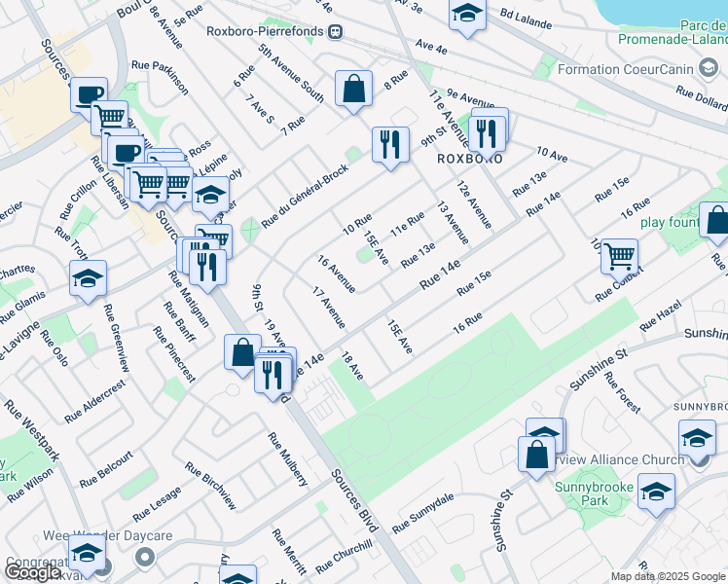This screenshot has width=728, height=584.
Task: Click the Rue Mulberry street label
Action: pos(288,459)
